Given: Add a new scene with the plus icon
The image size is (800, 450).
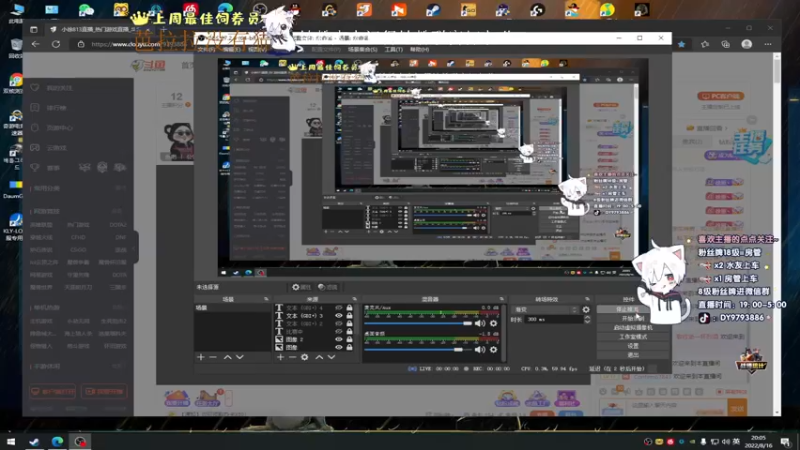Looking at the screenshot, I should point(201,357).
